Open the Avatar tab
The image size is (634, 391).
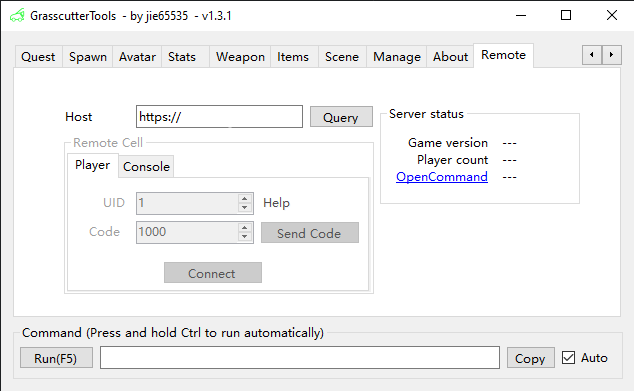point(137,57)
